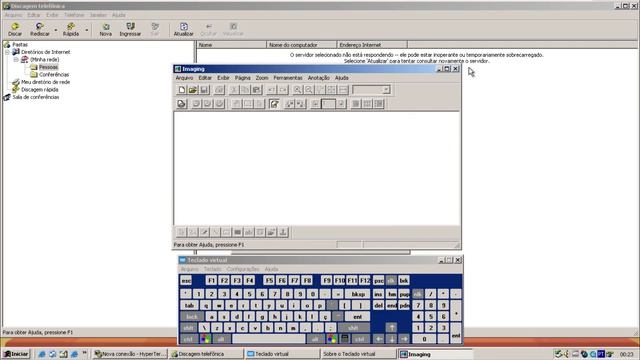
Task: Toggle the nlk key on virtual keyboard
Action: pyautogui.click(x=418, y=294)
